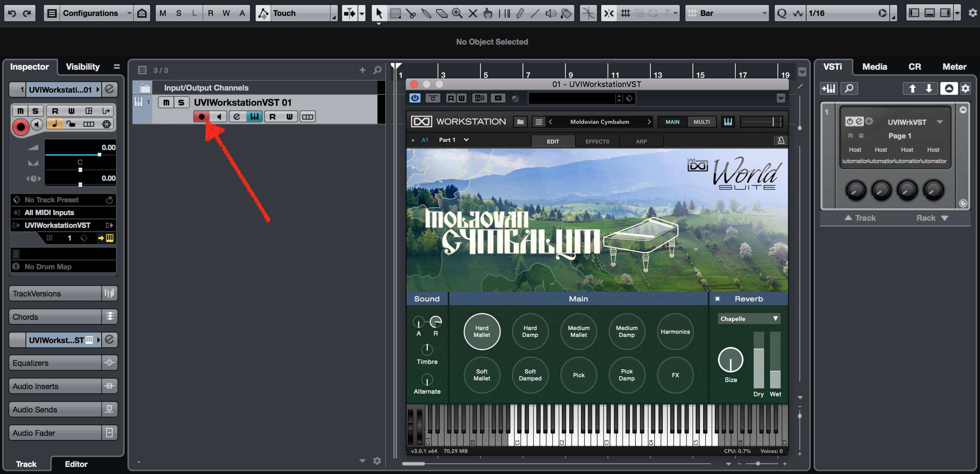This screenshot has height=474, width=980.
Task: Select the Erase tool
Action: [x=442, y=13]
